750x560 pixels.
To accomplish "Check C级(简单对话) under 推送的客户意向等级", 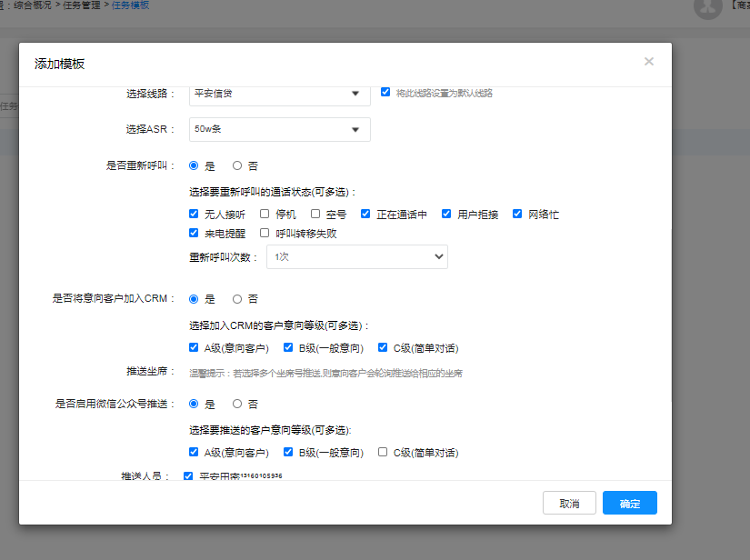I will [x=383, y=452].
